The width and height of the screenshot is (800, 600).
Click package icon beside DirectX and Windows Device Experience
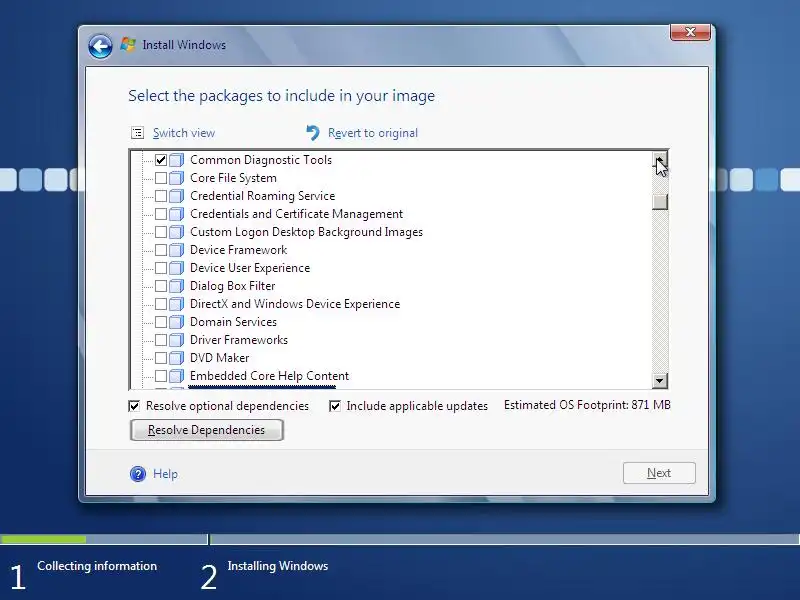click(177, 304)
